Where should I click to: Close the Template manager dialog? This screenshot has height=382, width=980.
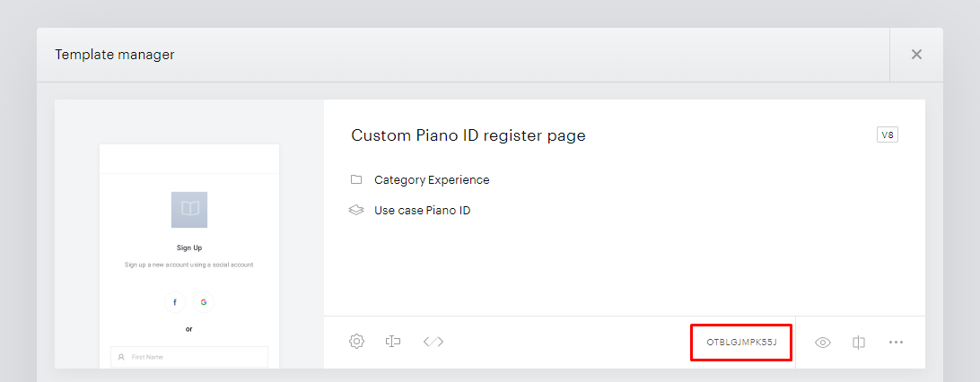click(916, 55)
